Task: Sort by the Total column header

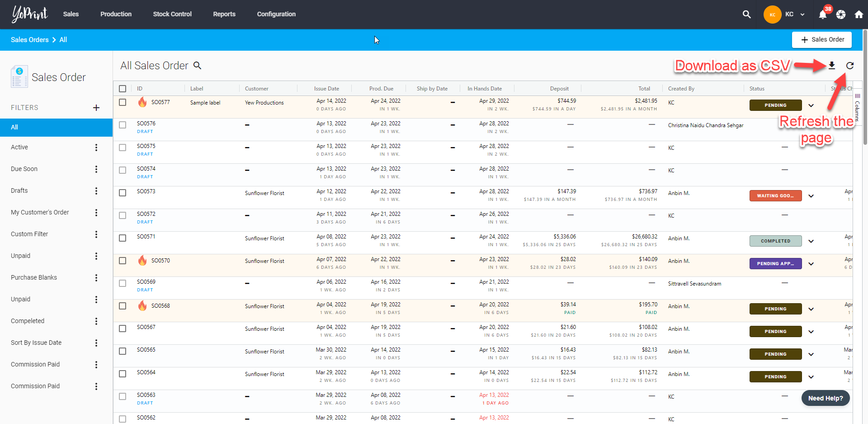Action: (644, 89)
